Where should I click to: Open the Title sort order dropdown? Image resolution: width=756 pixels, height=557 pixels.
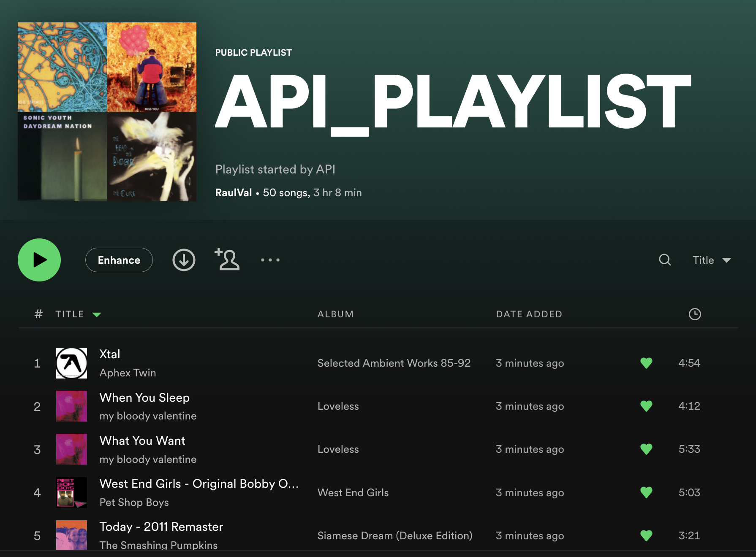click(712, 260)
